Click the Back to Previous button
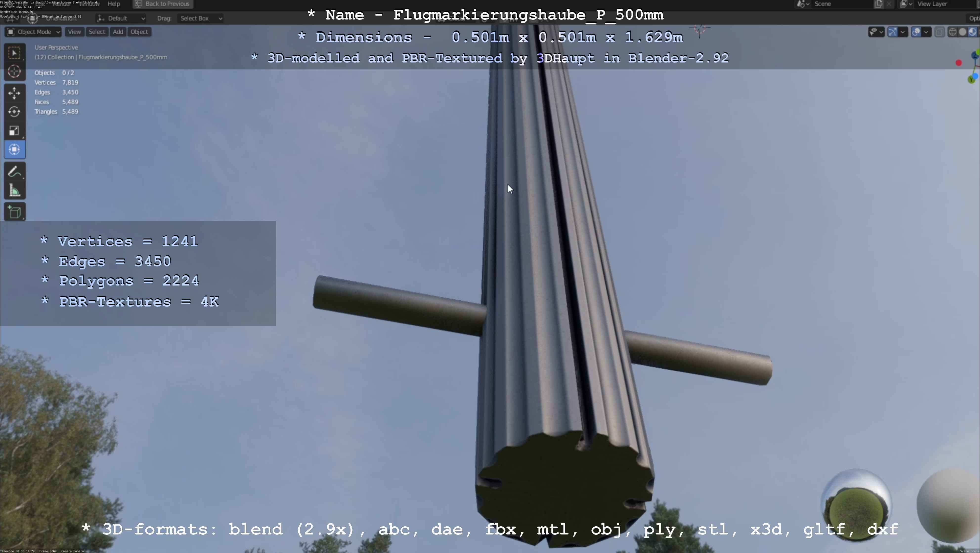The image size is (980, 553). [x=163, y=4]
